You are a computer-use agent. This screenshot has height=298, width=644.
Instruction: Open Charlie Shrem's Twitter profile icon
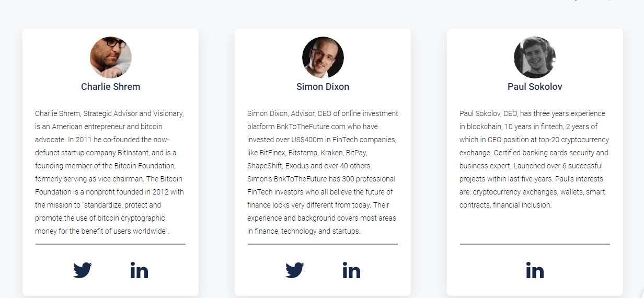[83, 270]
